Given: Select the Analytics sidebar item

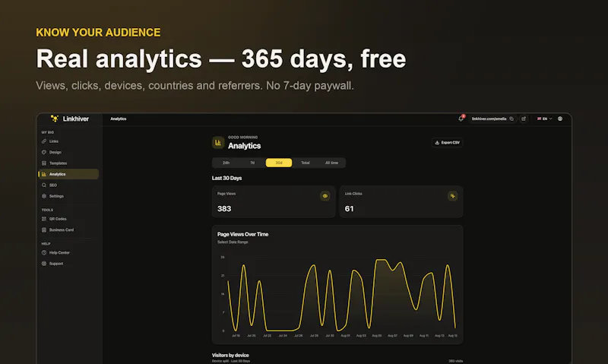Looking at the screenshot, I should 68,174.
